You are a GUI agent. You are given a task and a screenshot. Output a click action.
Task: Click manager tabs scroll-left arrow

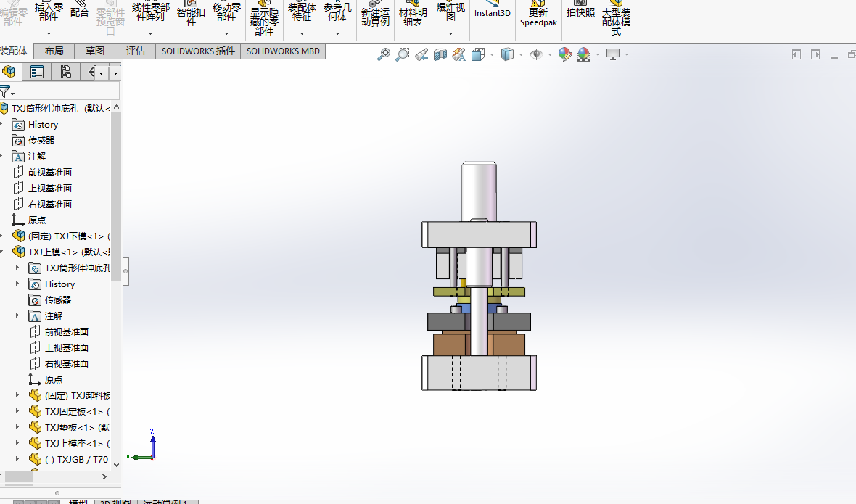click(x=102, y=73)
